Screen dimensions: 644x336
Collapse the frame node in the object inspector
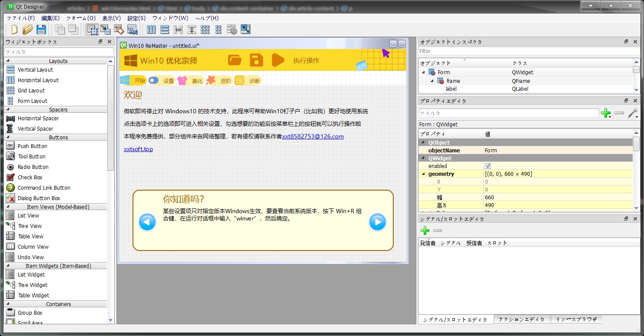click(x=432, y=81)
